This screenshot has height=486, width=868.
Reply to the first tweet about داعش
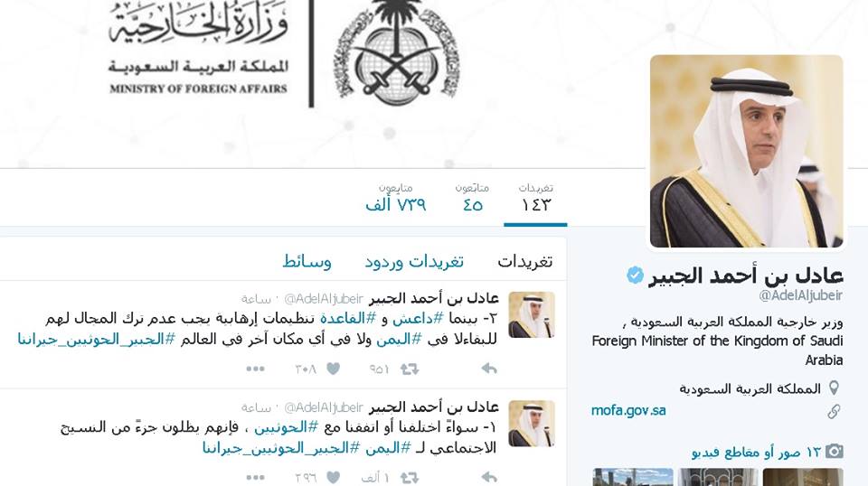(x=489, y=369)
